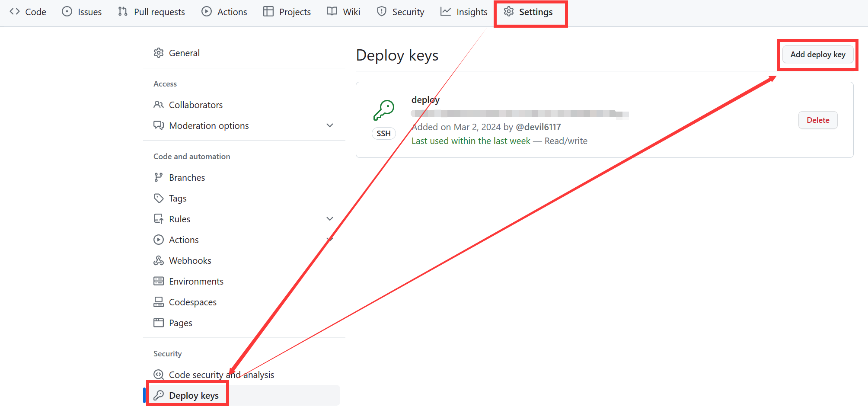This screenshot has height=410, width=868.
Task: Expand the sidebar Actions section chevron
Action: point(330,240)
